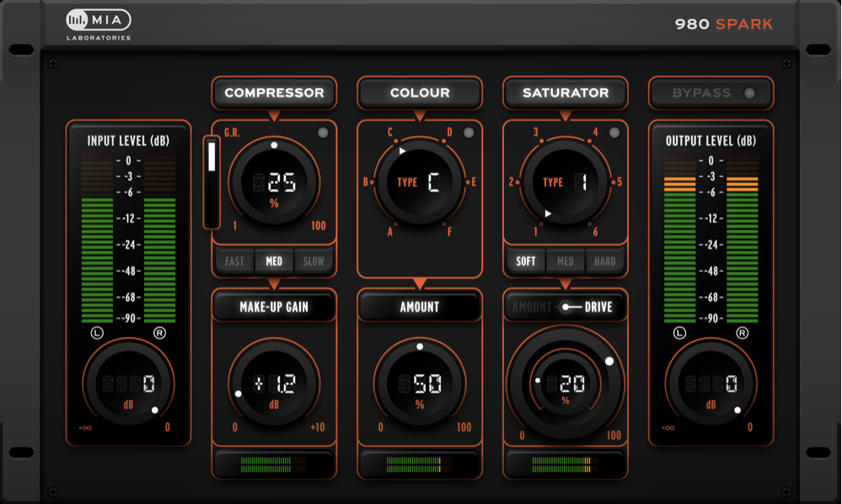This screenshot has width=842, height=504.
Task: Toggle the Bypass switch
Action: [x=711, y=93]
